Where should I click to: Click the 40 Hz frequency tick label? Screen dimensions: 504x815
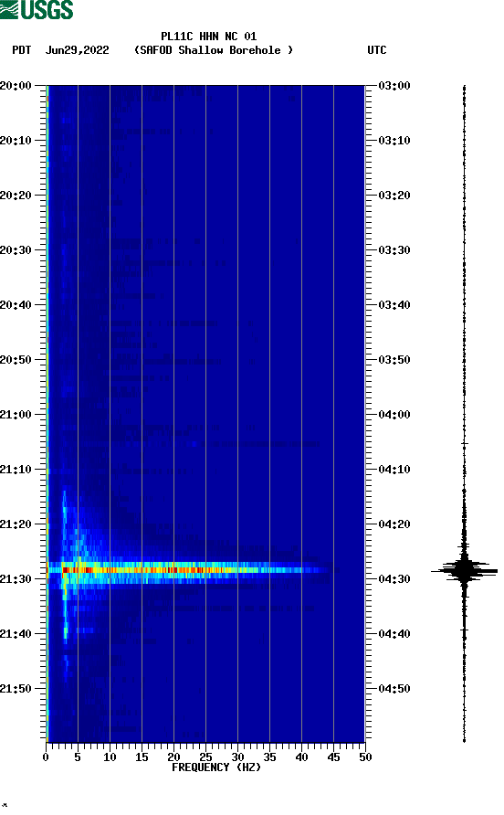click(302, 757)
